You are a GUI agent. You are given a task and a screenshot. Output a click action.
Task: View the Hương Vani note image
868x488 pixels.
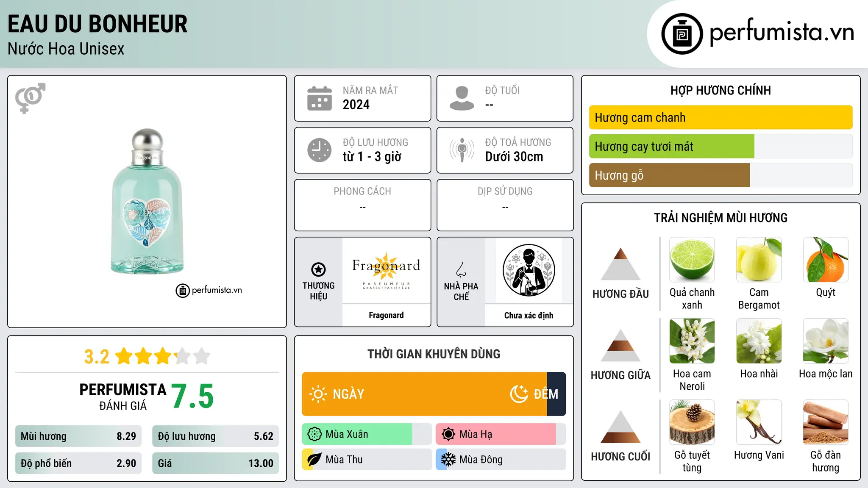tap(759, 422)
